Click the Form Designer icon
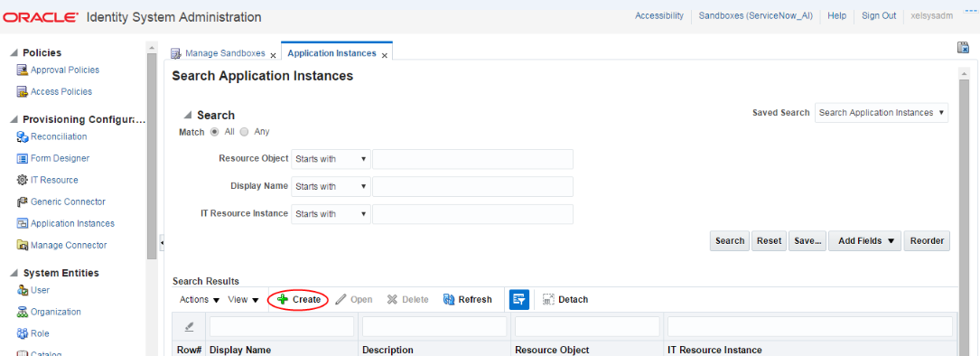 pos(22,158)
